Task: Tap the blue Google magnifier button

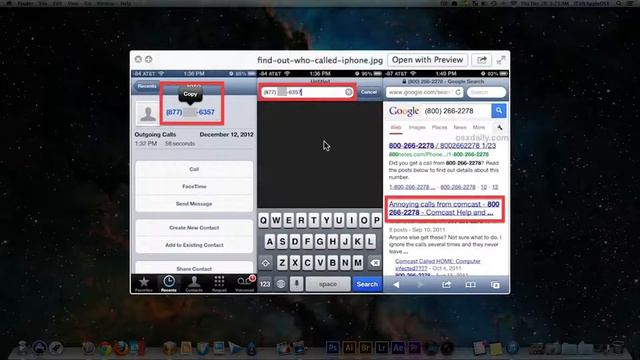Action: (499, 111)
